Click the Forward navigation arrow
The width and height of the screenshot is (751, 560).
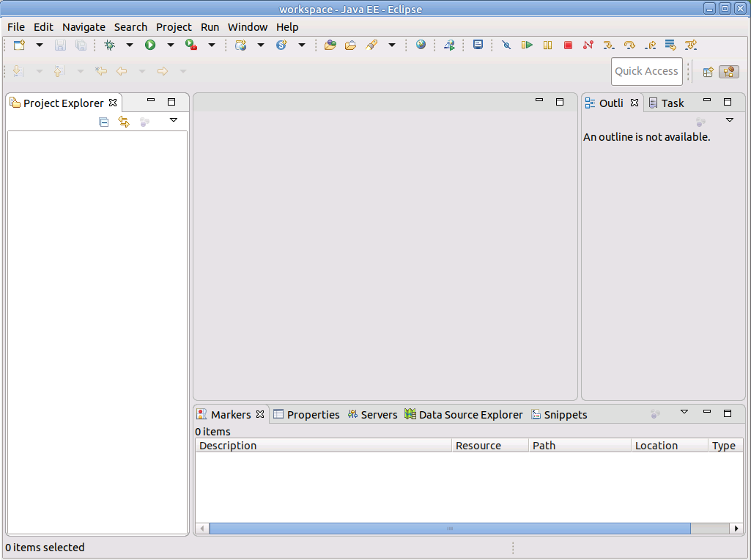tap(163, 71)
